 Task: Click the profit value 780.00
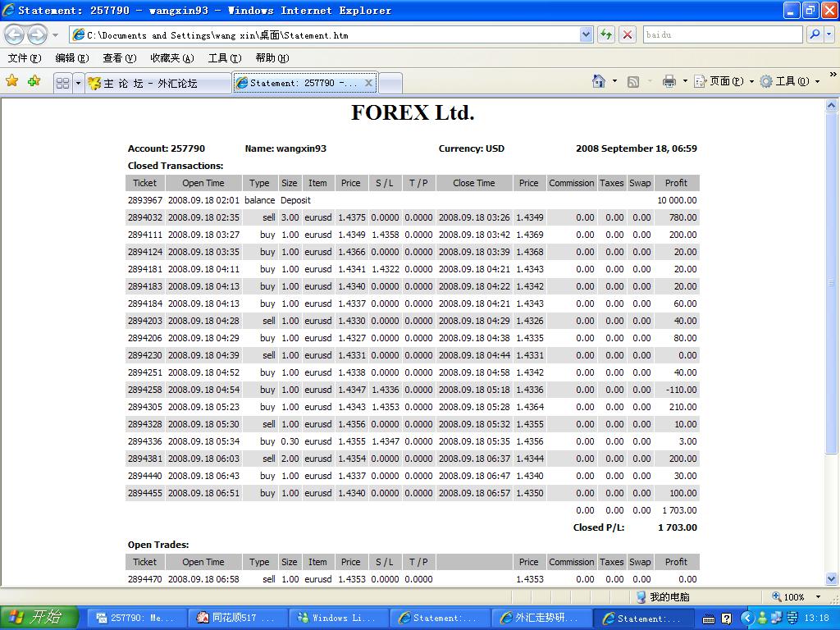682,217
